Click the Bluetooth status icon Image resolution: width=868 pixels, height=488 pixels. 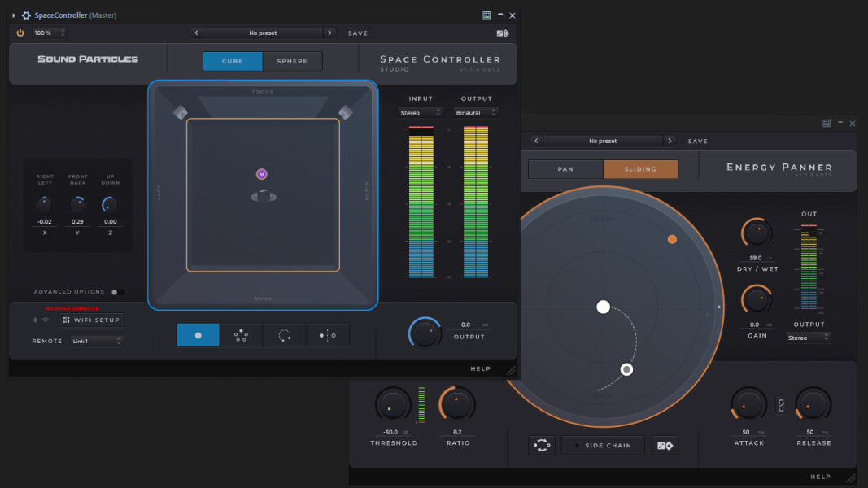(x=35, y=320)
